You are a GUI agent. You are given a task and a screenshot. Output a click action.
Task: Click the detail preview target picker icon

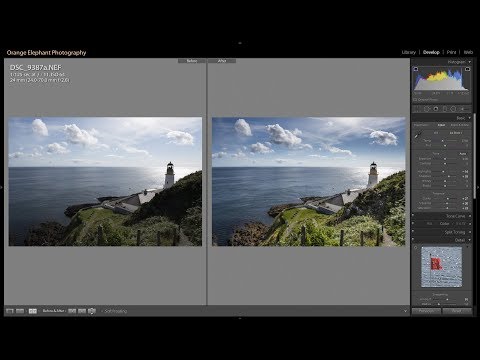tap(416, 248)
